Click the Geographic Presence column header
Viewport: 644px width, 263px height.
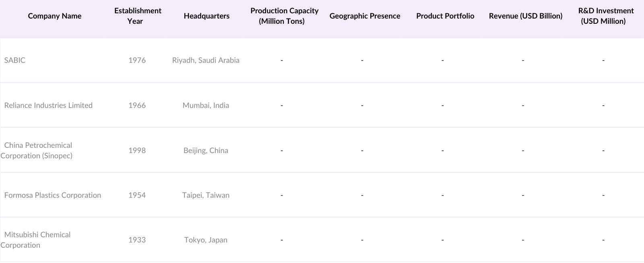click(x=365, y=16)
